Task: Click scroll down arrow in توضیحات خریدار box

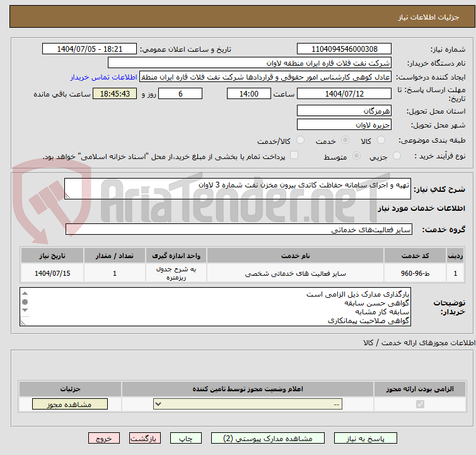Action: (25, 310)
